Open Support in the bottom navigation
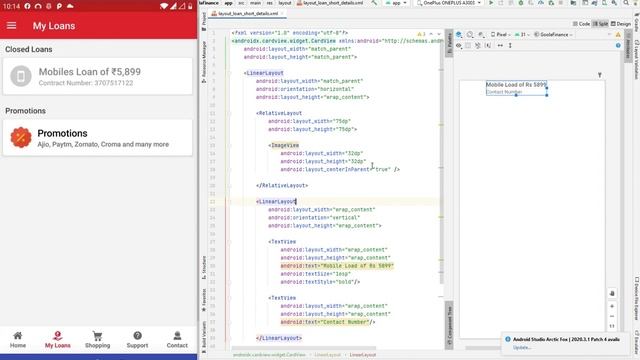This screenshot has height=360, width=640. pyautogui.click(x=137, y=340)
